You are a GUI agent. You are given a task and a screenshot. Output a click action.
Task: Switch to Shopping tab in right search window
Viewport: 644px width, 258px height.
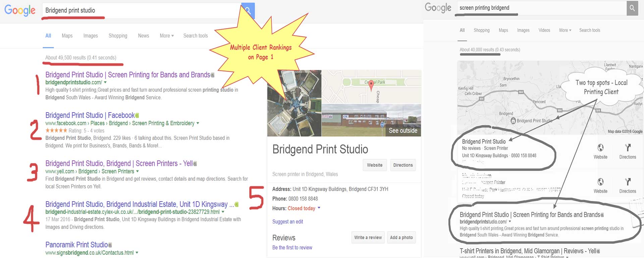[482, 30]
